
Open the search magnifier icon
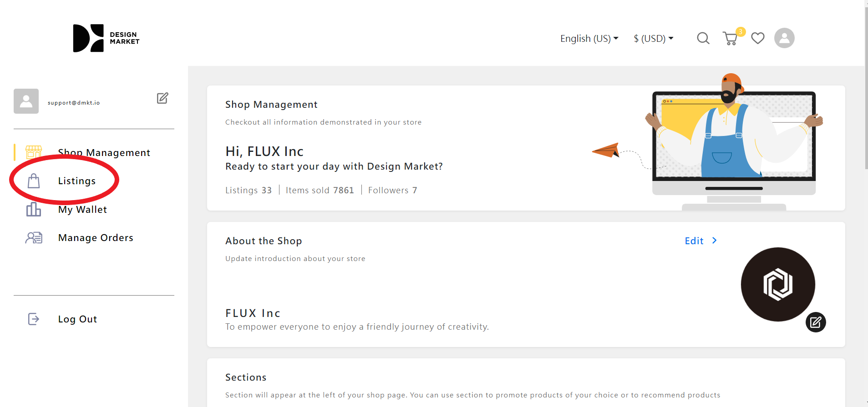(x=703, y=38)
